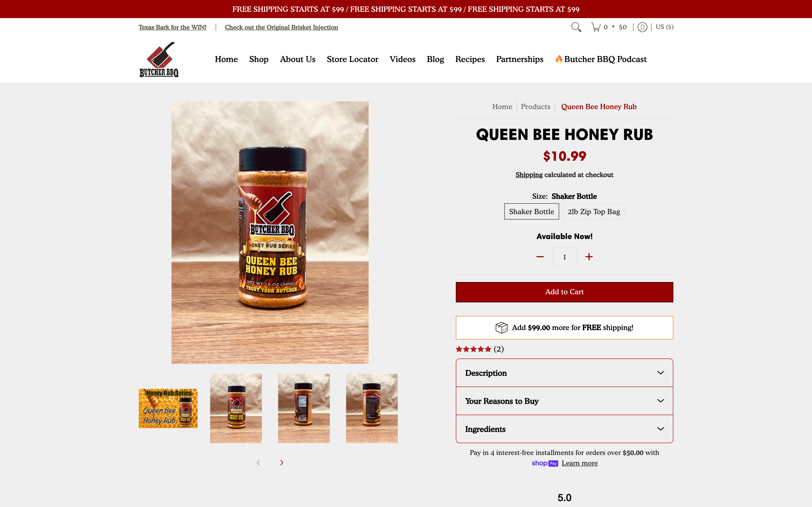Expand the Description section

pos(564,373)
